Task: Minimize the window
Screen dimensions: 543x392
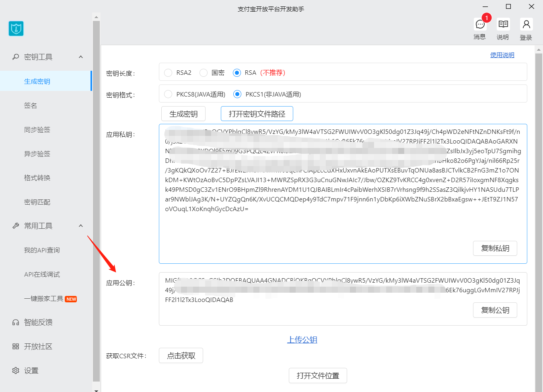Action: click(485, 6)
